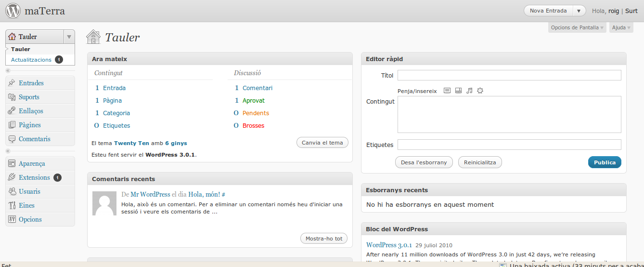The image size is (644, 267).
Task: Expand the Ajuda help panel
Action: 621,27
